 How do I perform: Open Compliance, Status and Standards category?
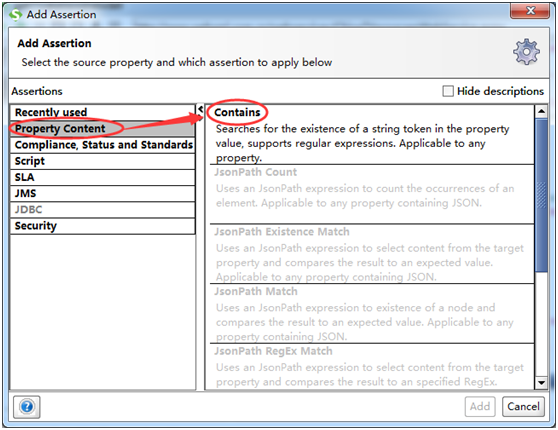(x=102, y=145)
